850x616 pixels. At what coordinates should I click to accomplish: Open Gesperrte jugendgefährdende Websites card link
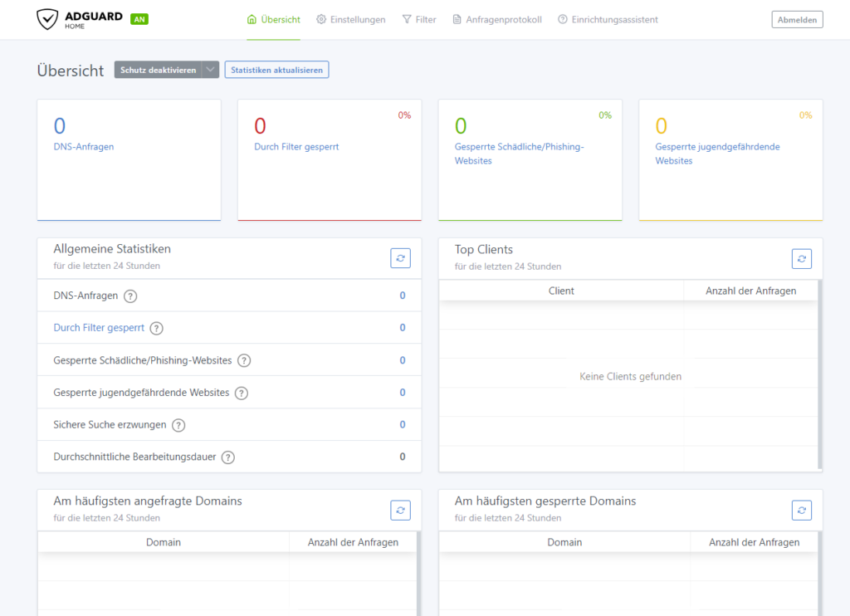click(718, 154)
